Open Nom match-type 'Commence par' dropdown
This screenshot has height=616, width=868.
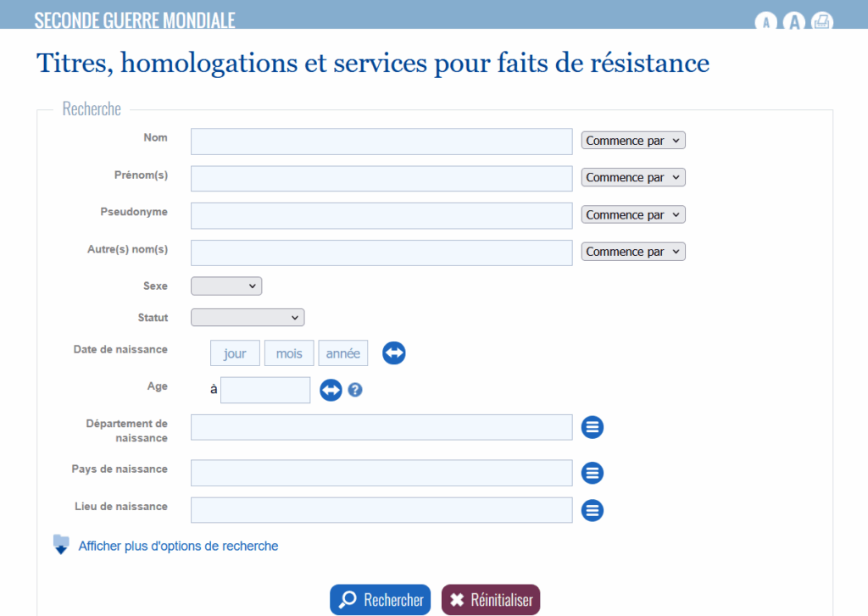tap(632, 141)
